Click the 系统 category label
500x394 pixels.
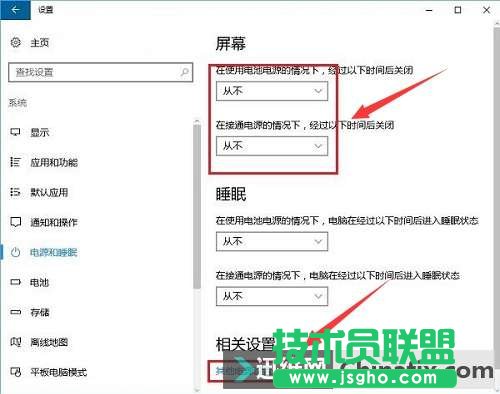(18, 103)
